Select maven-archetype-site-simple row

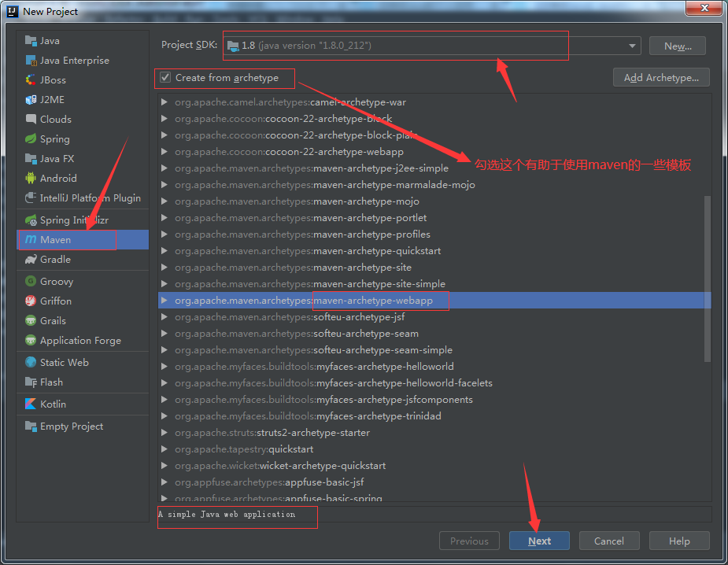[434, 283]
